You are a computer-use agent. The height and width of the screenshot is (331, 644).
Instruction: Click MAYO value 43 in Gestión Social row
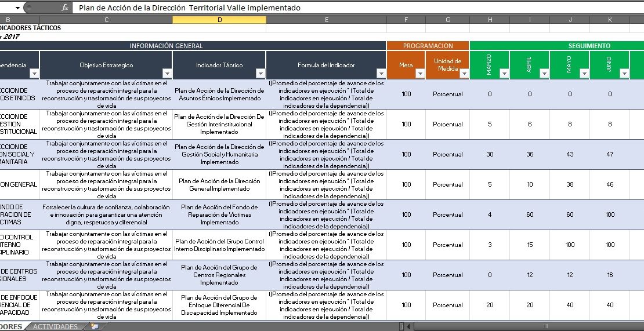pyautogui.click(x=570, y=154)
